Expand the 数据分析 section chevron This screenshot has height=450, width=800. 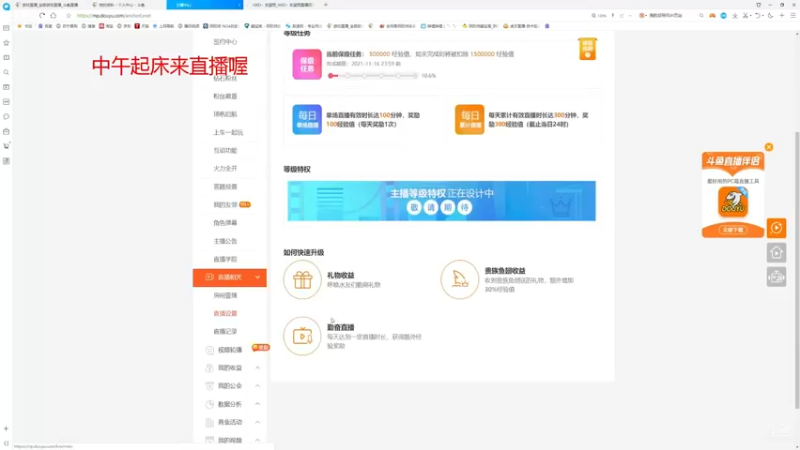257,404
